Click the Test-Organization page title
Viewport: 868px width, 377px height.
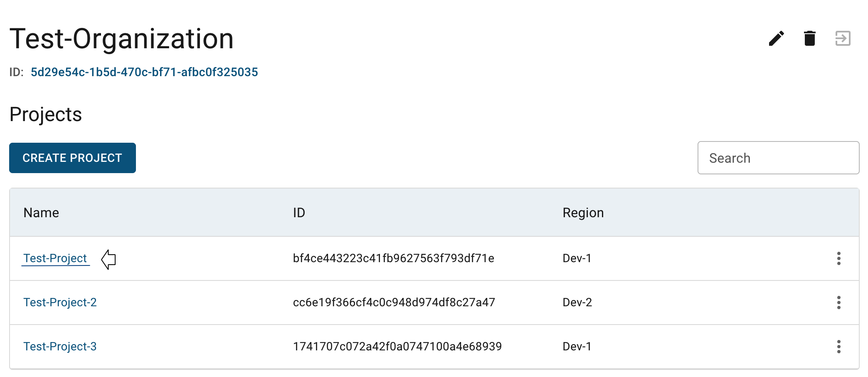coord(121,39)
